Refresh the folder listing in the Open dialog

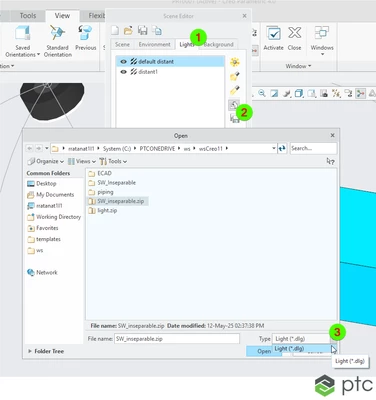282,149
